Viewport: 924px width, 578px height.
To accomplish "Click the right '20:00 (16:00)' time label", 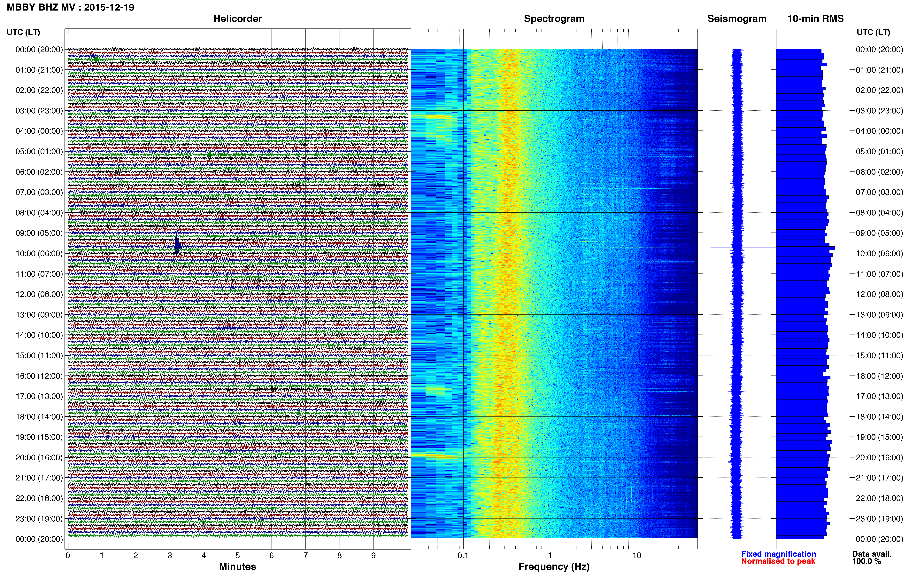I will click(x=880, y=458).
